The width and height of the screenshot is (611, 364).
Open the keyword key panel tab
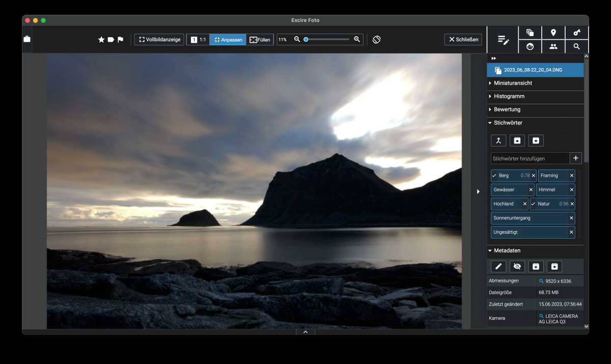pyautogui.click(x=577, y=33)
